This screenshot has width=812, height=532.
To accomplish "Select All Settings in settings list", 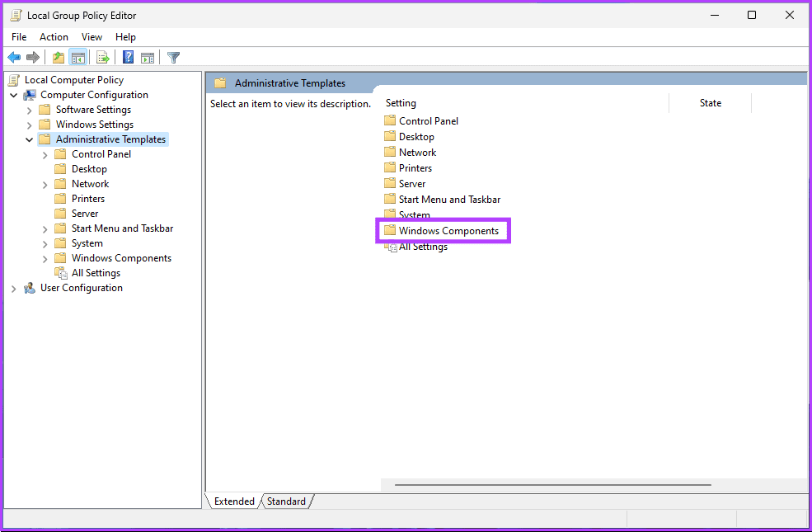I will point(423,247).
